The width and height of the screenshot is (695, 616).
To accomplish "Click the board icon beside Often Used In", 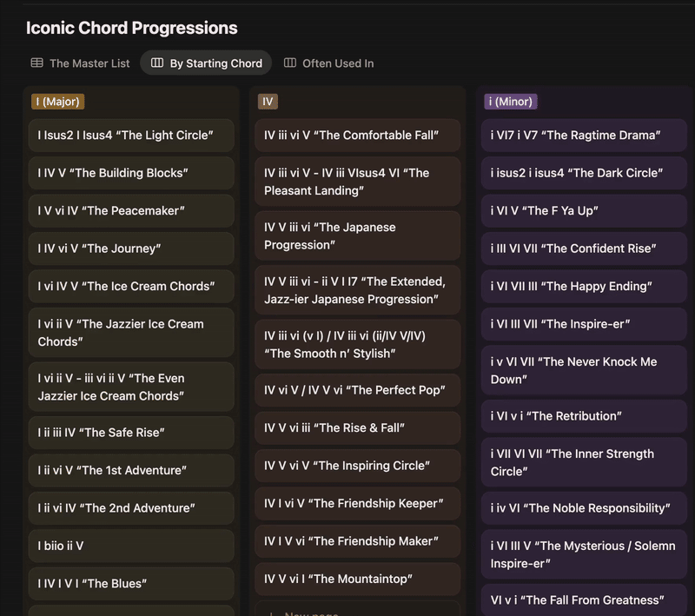I will click(290, 63).
